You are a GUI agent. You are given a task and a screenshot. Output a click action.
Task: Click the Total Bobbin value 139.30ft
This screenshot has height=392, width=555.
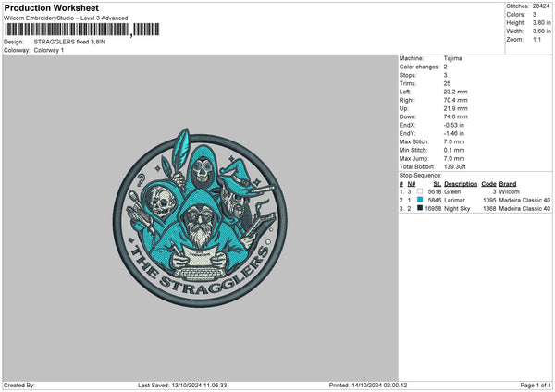(455, 166)
